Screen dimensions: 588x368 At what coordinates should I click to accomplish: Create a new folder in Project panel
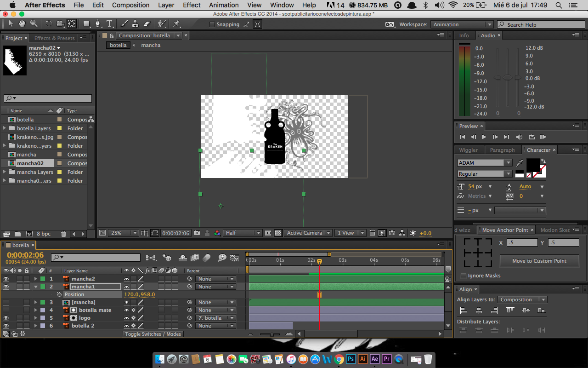tap(17, 234)
